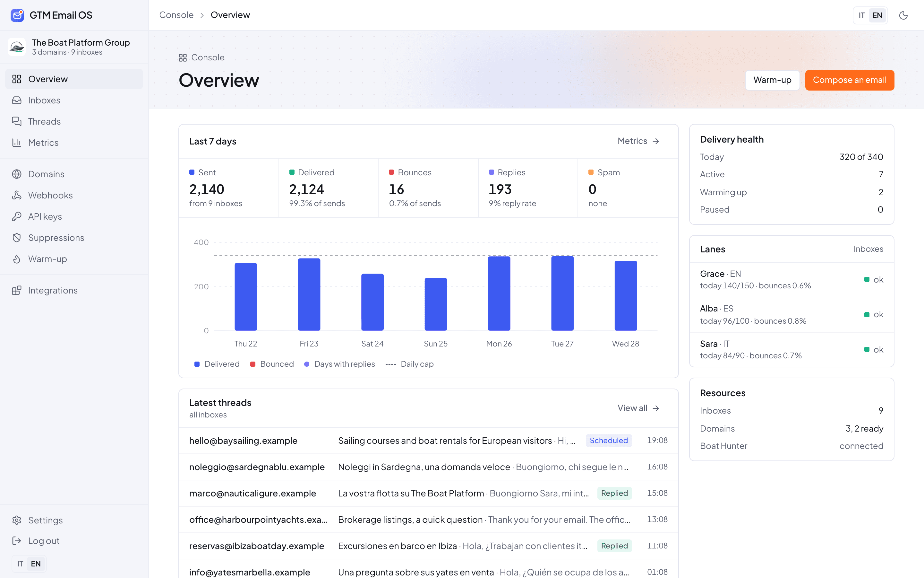
Task: Switch language to IT in top bar
Action: point(862,15)
